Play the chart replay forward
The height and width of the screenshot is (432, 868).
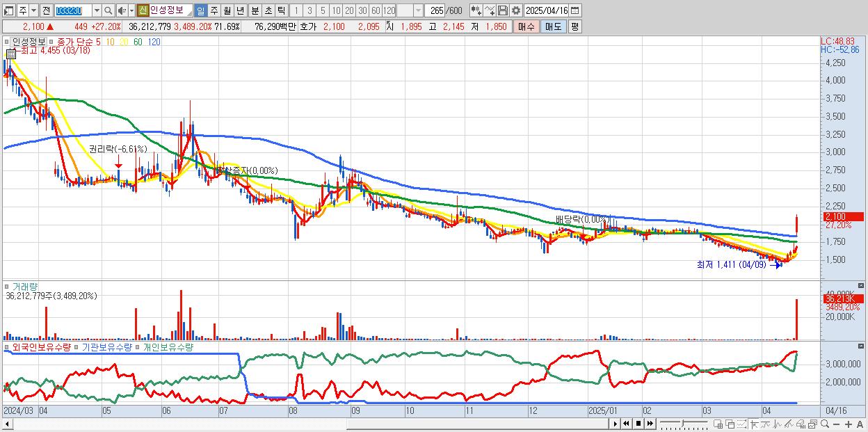616,424
